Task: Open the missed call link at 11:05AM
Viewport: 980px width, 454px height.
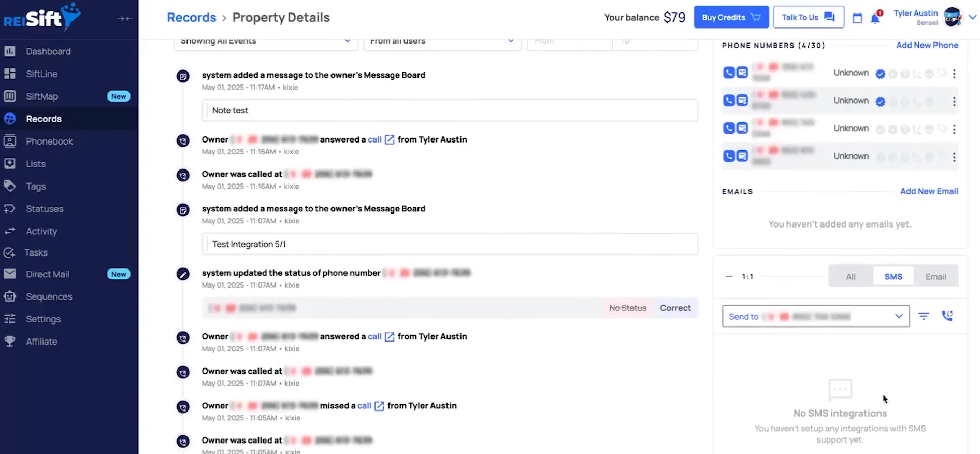Action: (x=364, y=406)
